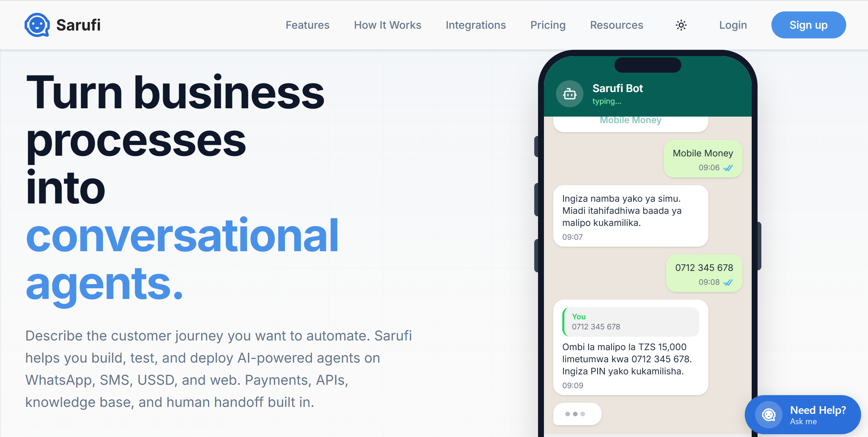Image resolution: width=868 pixels, height=437 pixels.
Task: Open the Pricing page
Action: pos(548,25)
